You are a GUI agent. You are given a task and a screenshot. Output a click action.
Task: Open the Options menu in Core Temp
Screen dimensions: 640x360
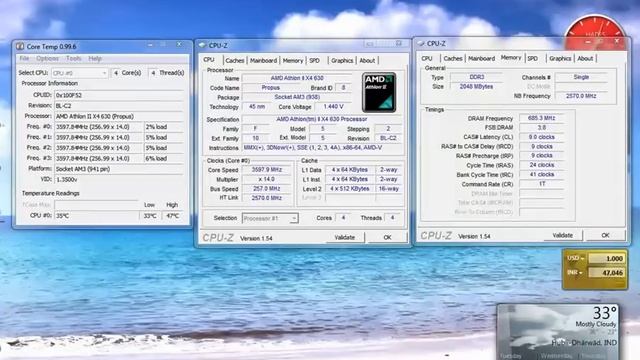(x=47, y=58)
